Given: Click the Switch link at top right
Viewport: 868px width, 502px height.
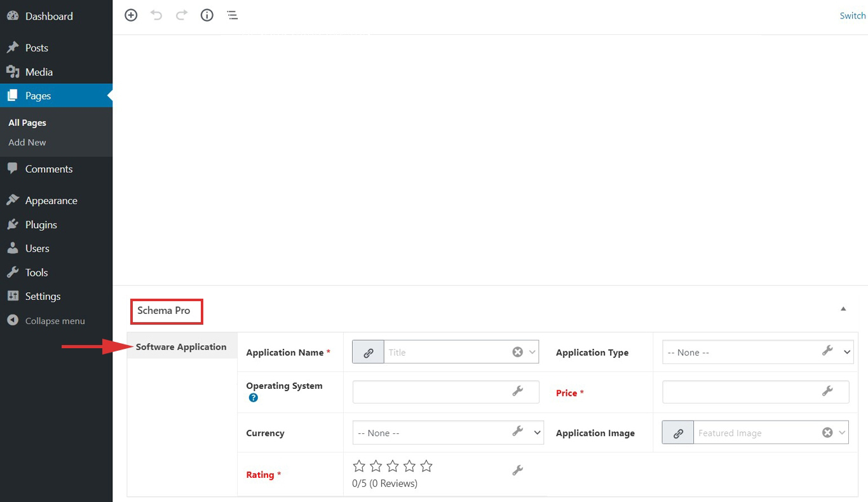Looking at the screenshot, I should (x=852, y=15).
